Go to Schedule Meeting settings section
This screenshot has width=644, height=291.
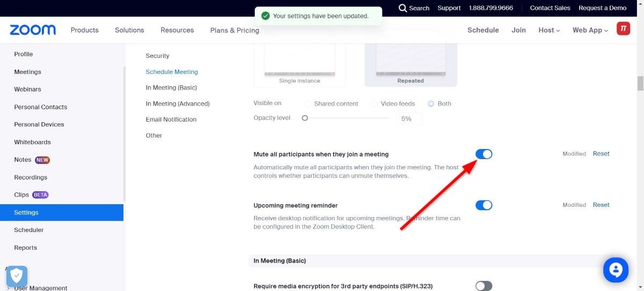[x=172, y=72]
